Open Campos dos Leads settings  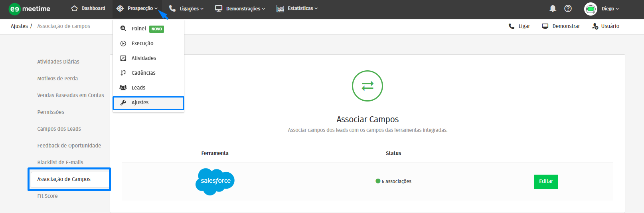[59, 129]
